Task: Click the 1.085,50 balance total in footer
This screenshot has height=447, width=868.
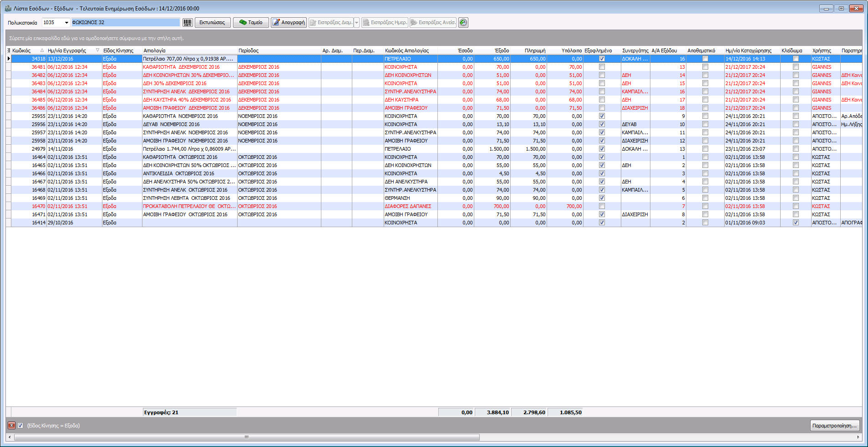Action: point(565,412)
